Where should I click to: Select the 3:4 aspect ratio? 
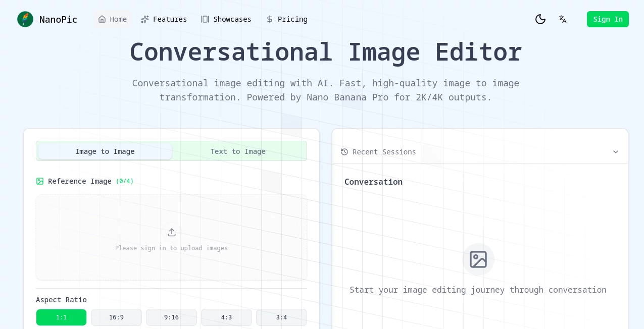pyautogui.click(x=281, y=317)
